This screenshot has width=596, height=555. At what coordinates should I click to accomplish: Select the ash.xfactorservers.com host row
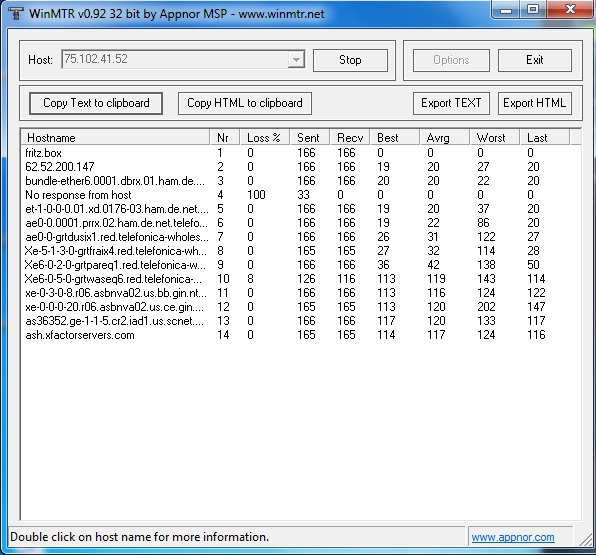coord(301,335)
